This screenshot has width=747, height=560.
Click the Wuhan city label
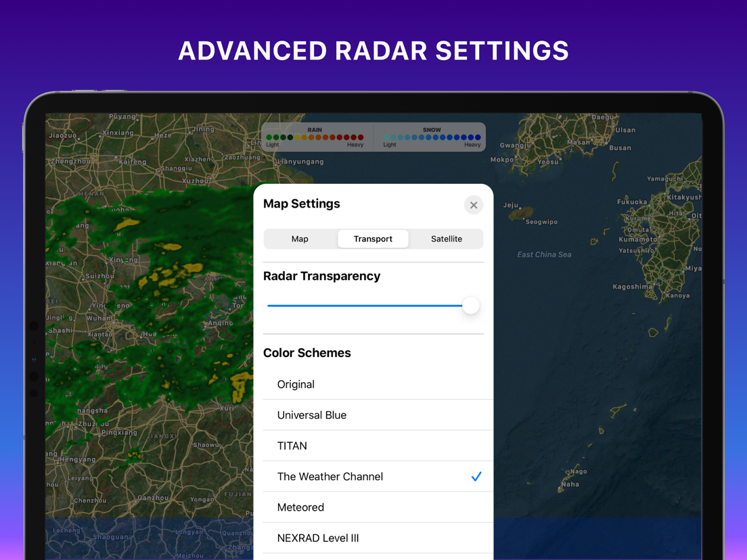[x=98, y=318]
